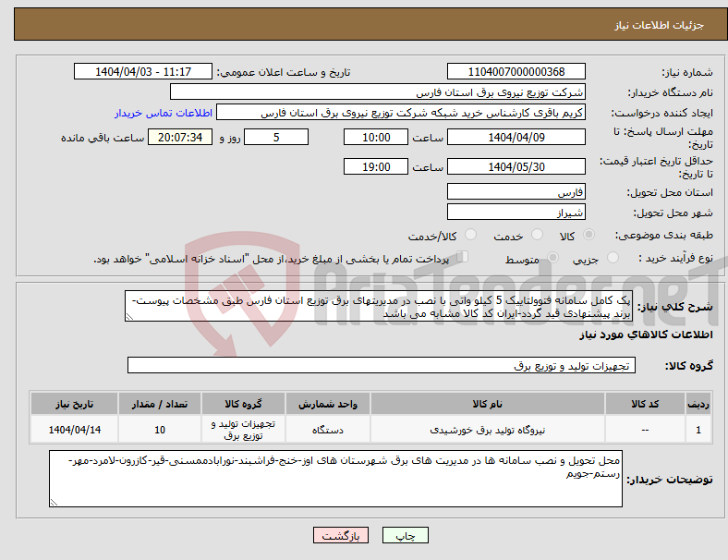Select the کالا/خدمت radio button
This screenshot has width=728, height=560.
[x=471, y=235]
